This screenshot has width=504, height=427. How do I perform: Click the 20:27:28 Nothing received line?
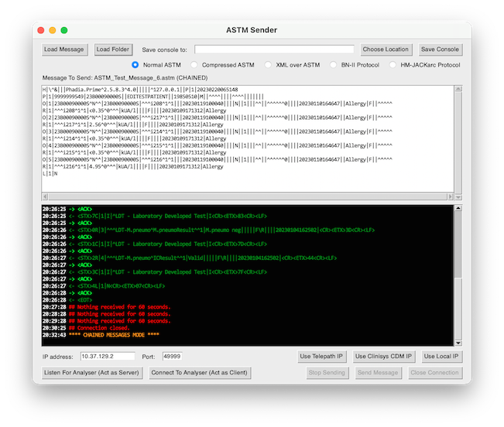pyautogui.click(x=106, y=307)
